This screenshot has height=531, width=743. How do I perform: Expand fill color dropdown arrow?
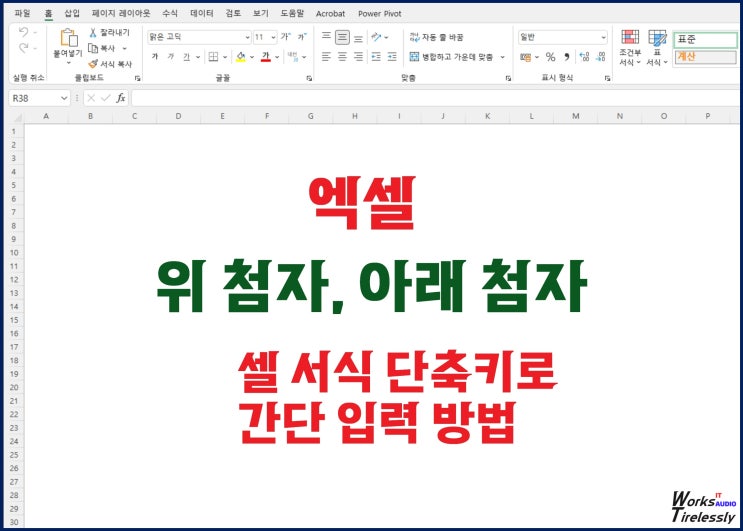click(252, 57)
